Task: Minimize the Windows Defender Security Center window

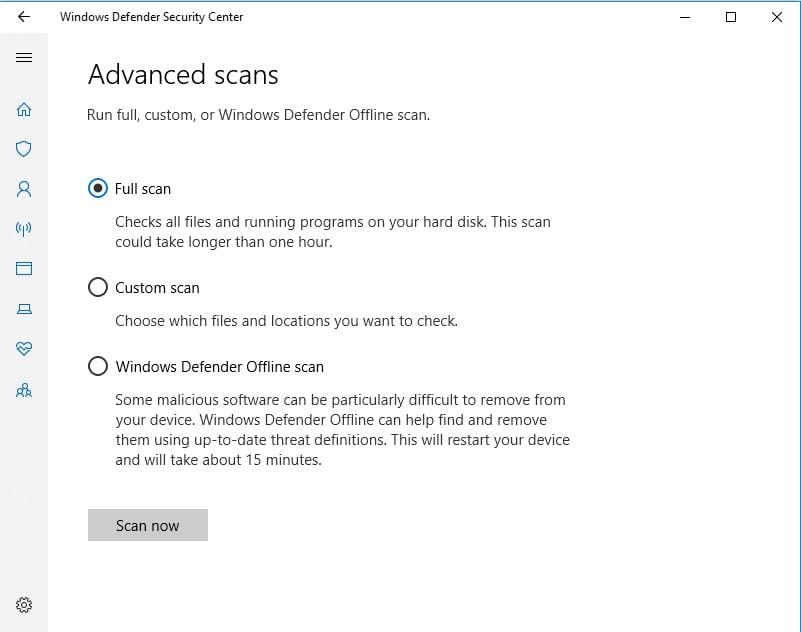Action: (685, 17)
